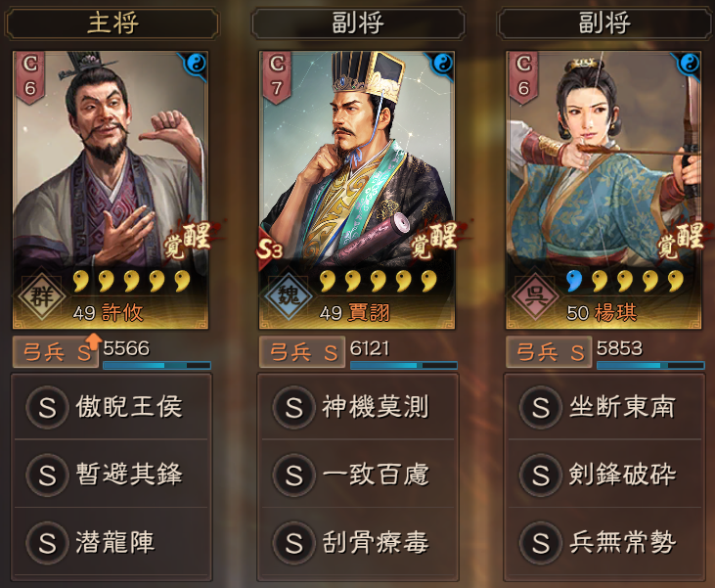Open 楊琪's general portrait card
Image resolution: width=715 pixels, height=588 pixels.
point(604,190)
